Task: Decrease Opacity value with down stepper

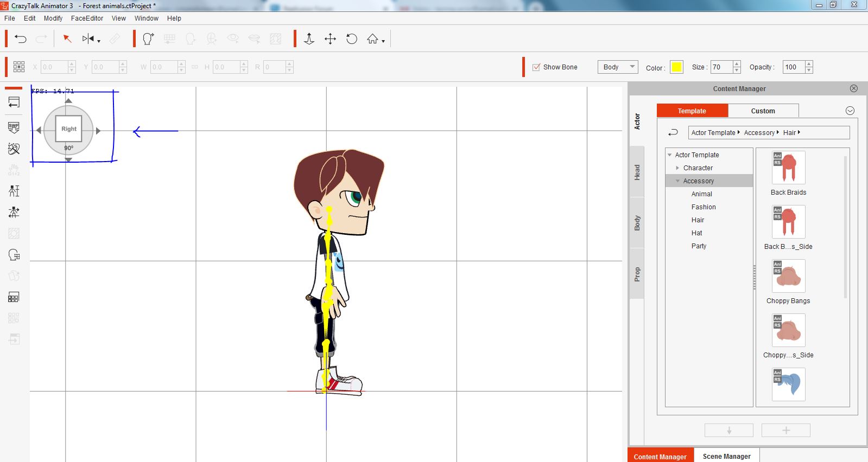Action: tap(809, 70)
